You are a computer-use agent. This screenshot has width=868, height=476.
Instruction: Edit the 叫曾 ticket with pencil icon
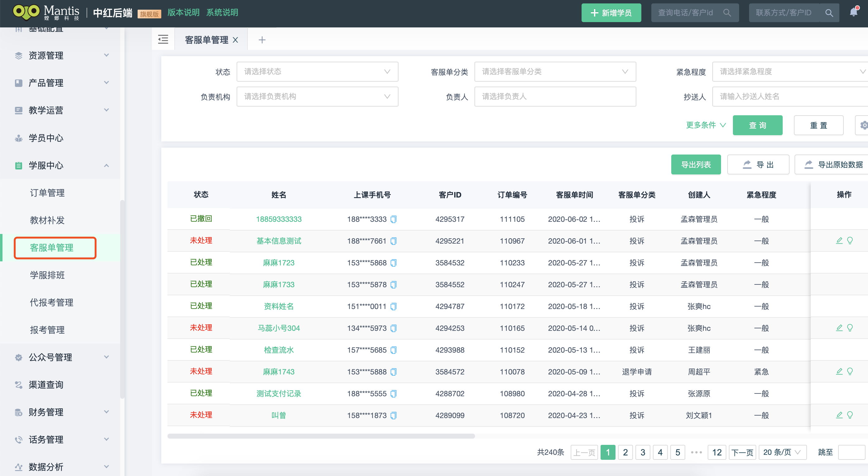click(x=839, y=415)
